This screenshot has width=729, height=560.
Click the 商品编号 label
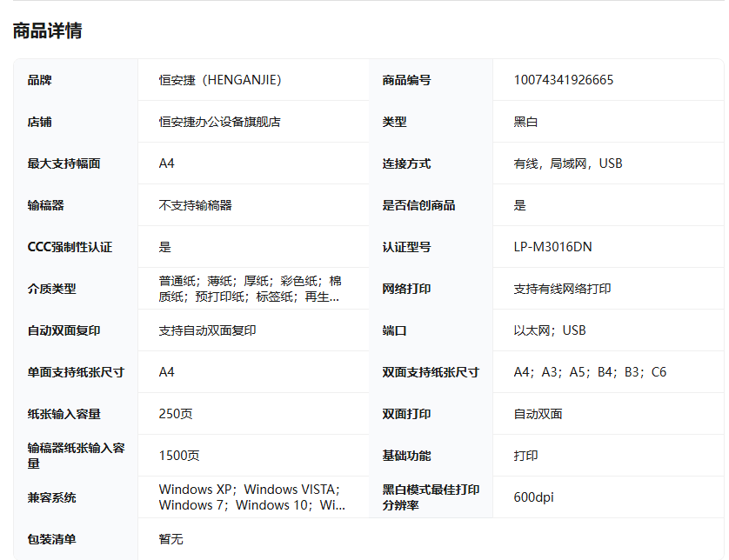(406, 80)
